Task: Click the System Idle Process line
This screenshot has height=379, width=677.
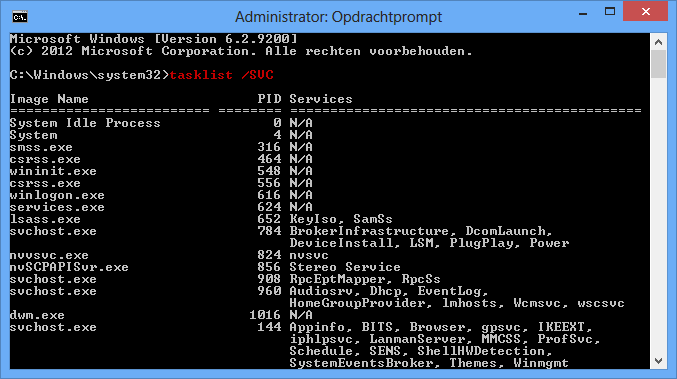Action: coord(161,123)
